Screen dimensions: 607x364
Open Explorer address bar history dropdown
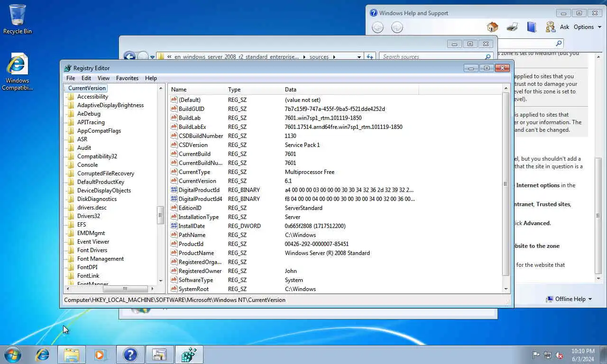coord(359,57)
